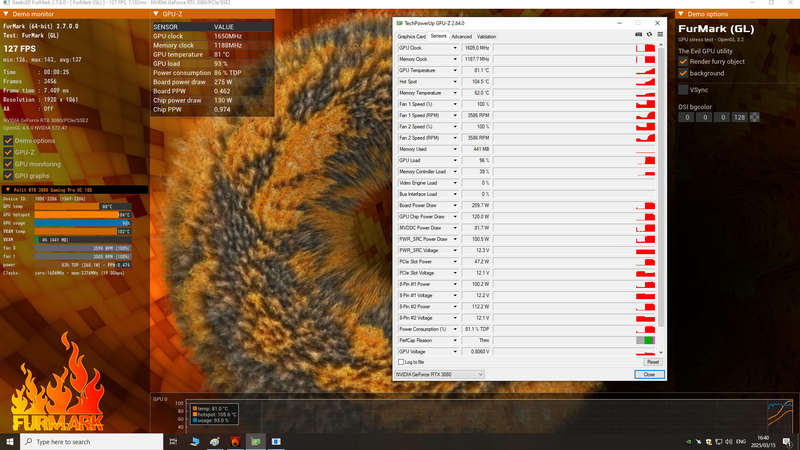Open the notification center icon
The image size is (800, 450).
[787, 442]
